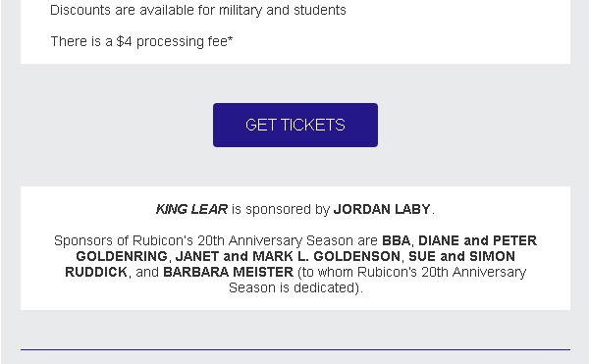Click the 'Season is dedicated' closing line
The image size is (589, 364).
tap(295, 287)
